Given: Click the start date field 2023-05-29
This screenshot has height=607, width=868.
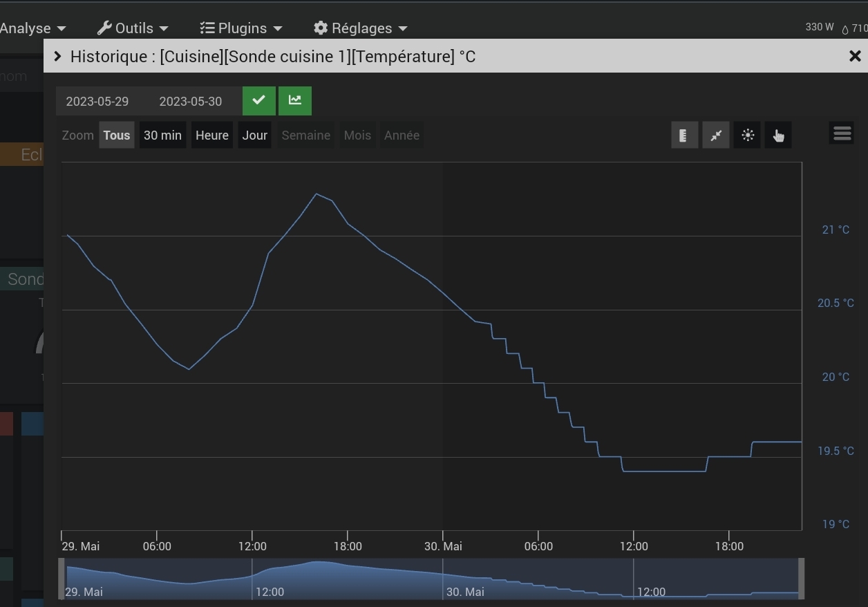Looking at the screenshot, I should 97,102.
